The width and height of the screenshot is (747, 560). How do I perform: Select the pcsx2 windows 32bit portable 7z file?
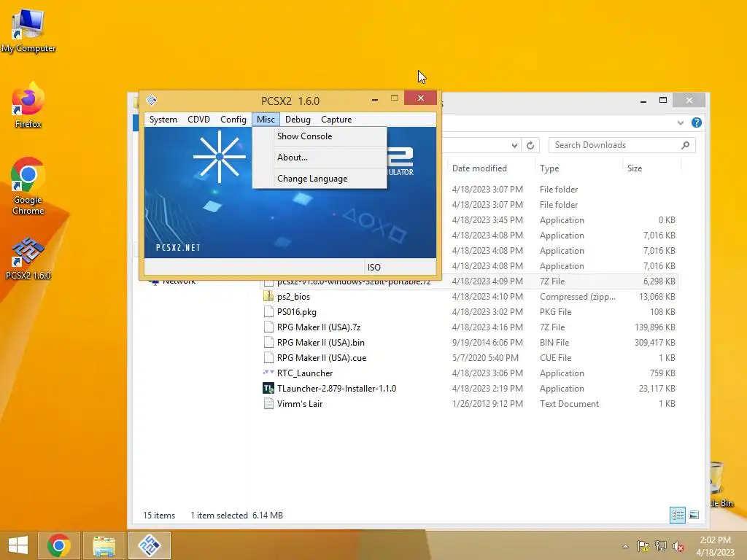(354, 282)
